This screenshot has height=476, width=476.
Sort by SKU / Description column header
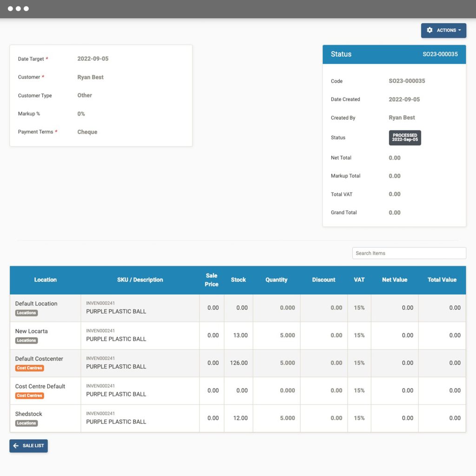tap(140, 280)
